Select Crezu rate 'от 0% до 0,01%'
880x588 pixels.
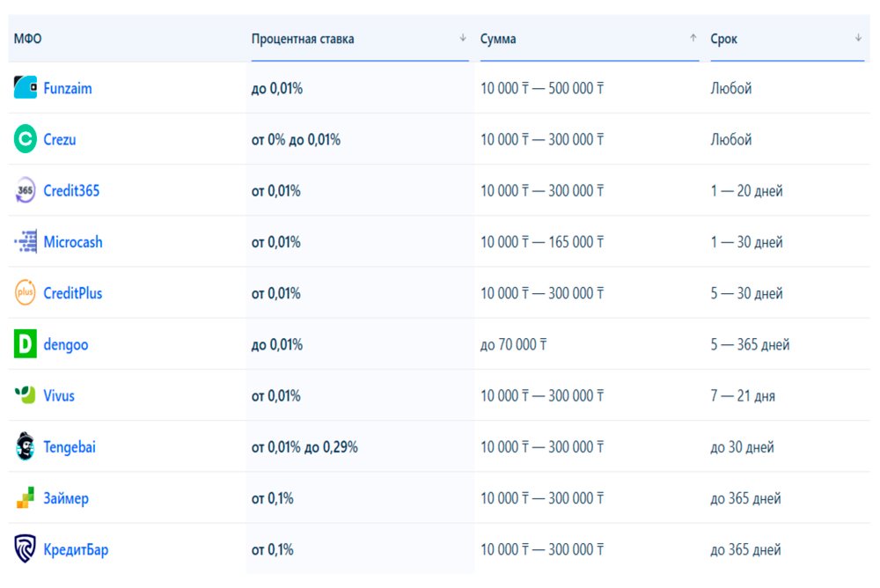click(x=296, y=139)
